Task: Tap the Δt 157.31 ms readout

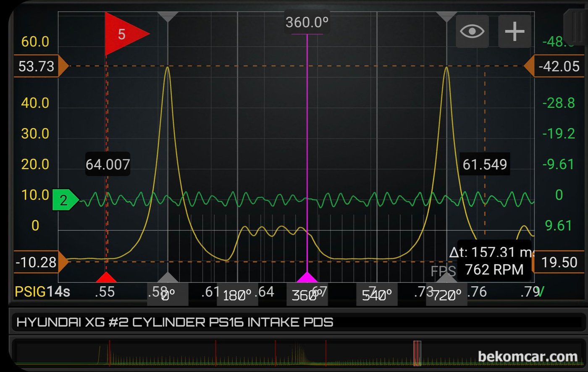Action: (x=491, y=252)
